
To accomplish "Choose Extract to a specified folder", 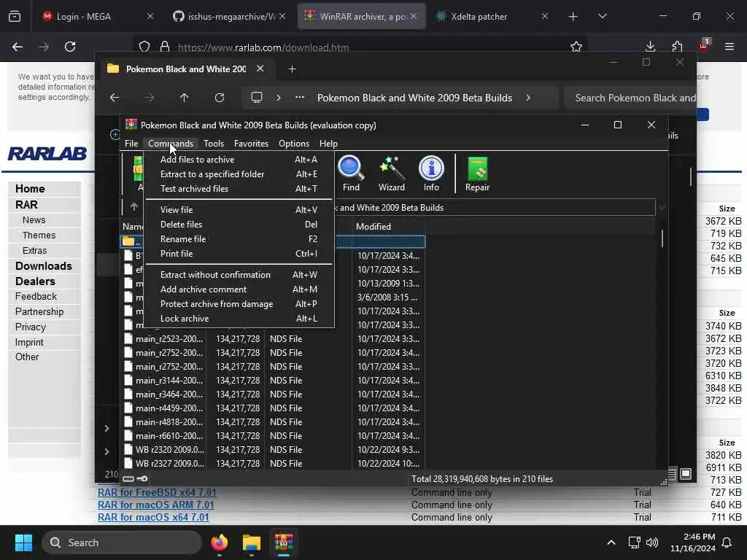I will pos(239,174).
